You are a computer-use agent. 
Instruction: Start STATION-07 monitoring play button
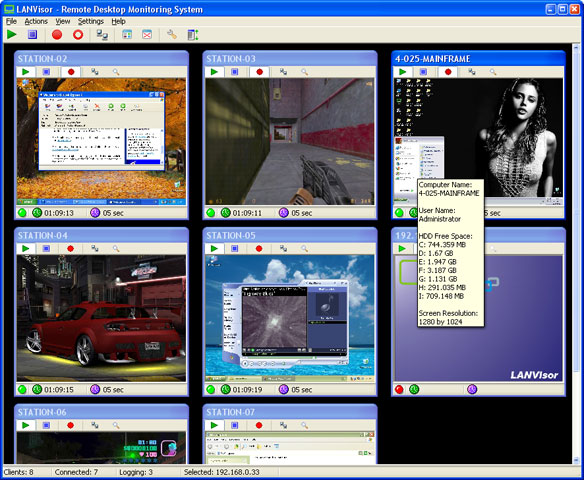214,425
